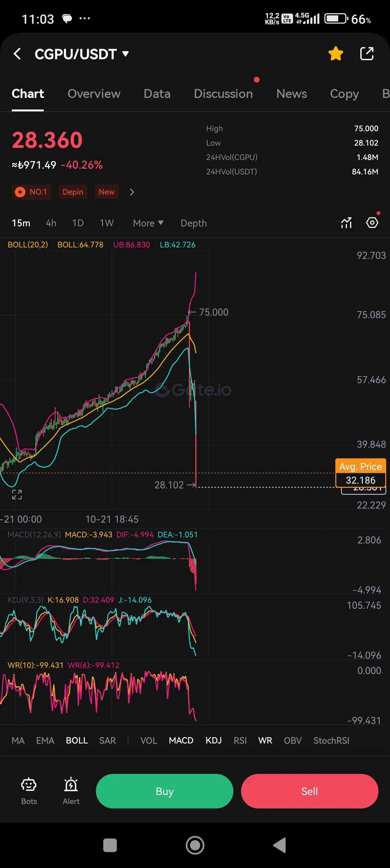The image size is (390, 868).
Task: Open chart drawing tools icon
Action: pyautogui.click(x=346, y=223)
